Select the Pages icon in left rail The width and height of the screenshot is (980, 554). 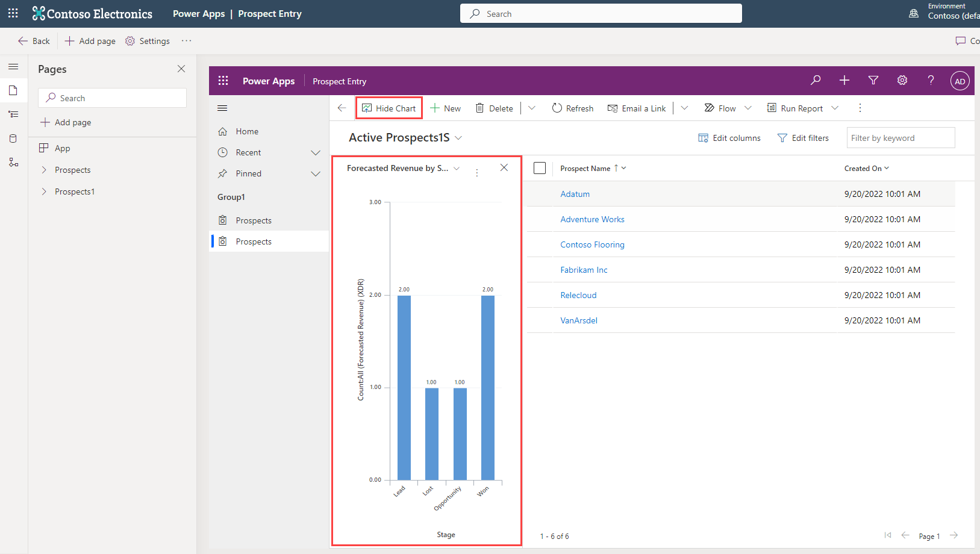(x=13, y=90)
